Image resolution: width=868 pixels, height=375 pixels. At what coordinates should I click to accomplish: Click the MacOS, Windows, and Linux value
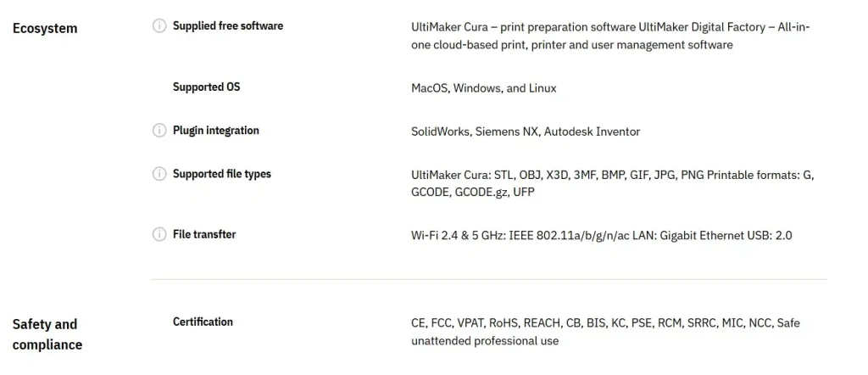click(x=483, y=88)
